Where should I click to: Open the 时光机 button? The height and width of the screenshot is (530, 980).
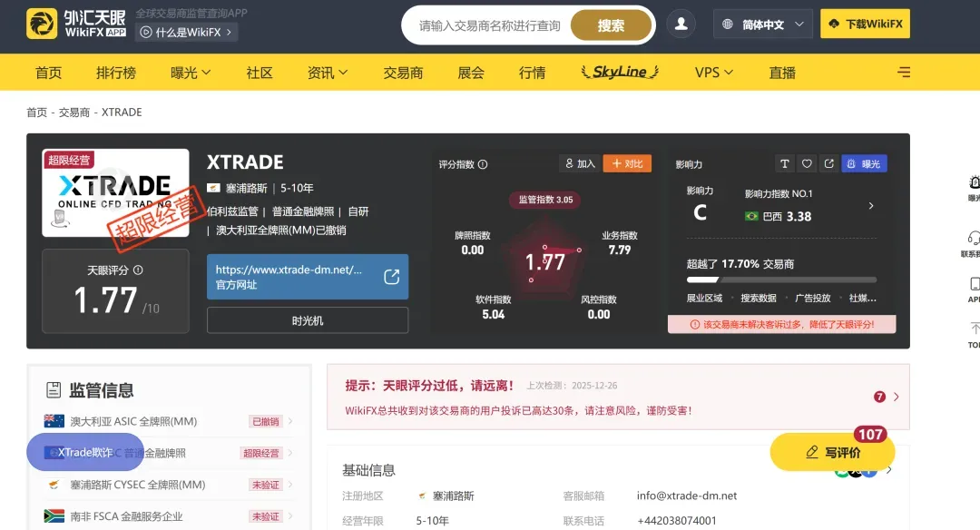click(x=308, y=320)
